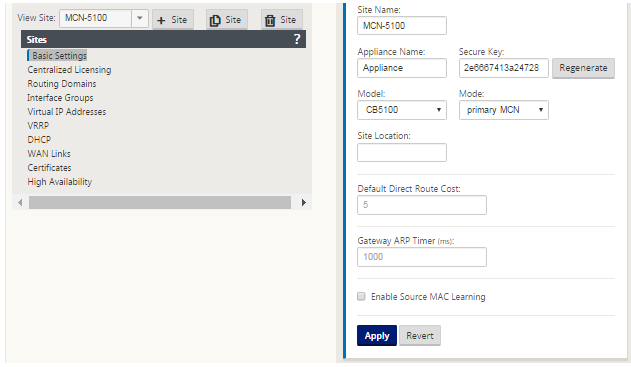Enable Source MAC Learning checkbox

pos(361,297)
